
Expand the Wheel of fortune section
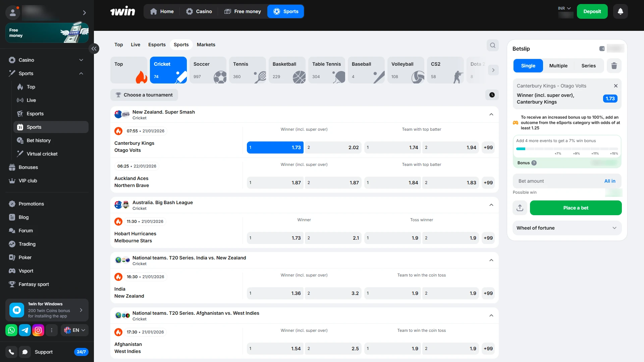click(567, 228)
